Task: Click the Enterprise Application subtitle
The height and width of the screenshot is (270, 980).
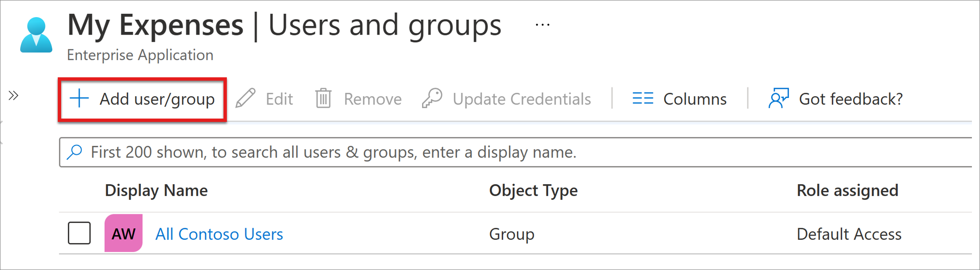Action: (140, 55)
